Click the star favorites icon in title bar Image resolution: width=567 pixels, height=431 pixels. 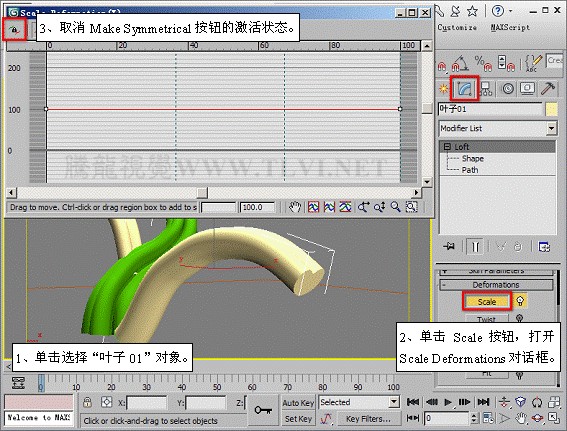click(472, 11)
